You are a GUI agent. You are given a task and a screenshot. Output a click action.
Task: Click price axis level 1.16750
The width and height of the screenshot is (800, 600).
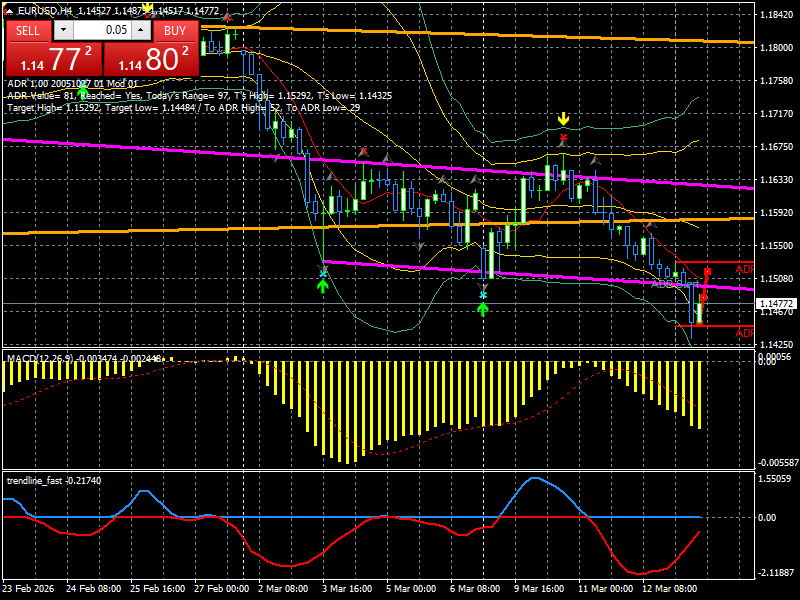click(x=777, y=146)
